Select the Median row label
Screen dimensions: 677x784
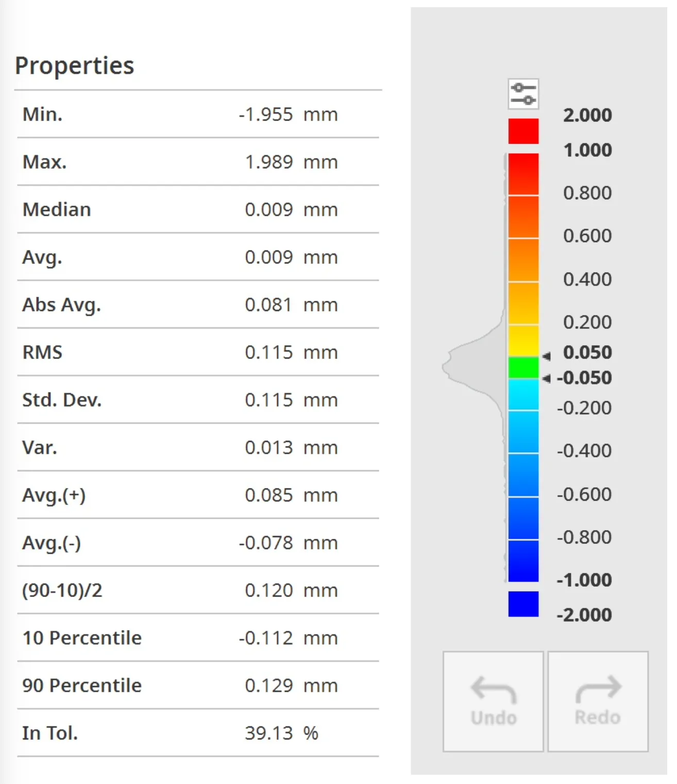click(57, 210)
